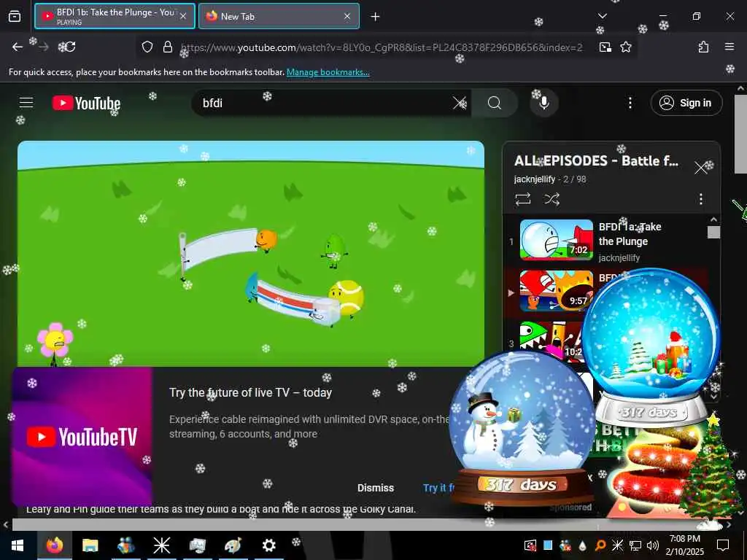
Task: Open Firefox application menu
Action: [x=729, y=47]
